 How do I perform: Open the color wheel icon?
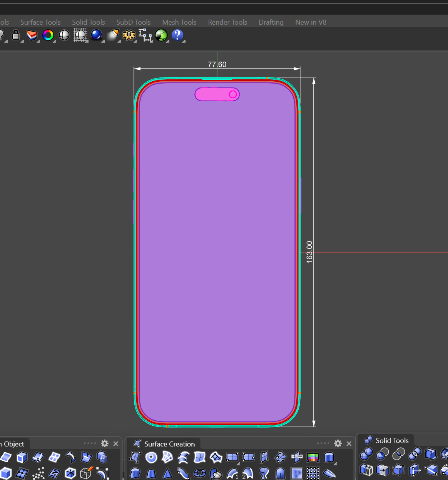point(48,35)
